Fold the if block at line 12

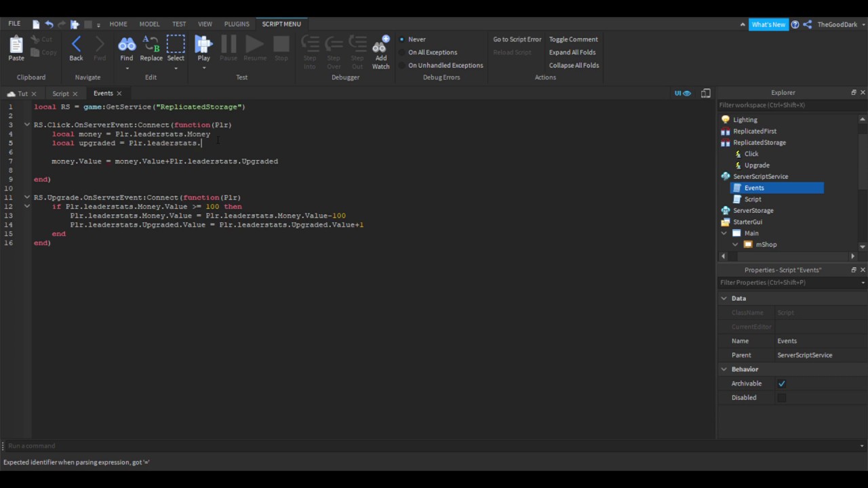coord(27,206)
